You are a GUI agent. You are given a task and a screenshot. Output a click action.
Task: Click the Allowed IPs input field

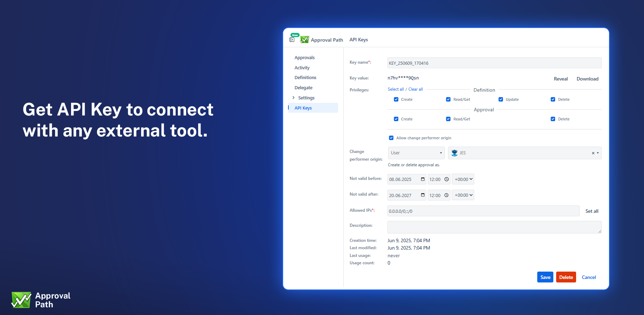click(483, 211)
